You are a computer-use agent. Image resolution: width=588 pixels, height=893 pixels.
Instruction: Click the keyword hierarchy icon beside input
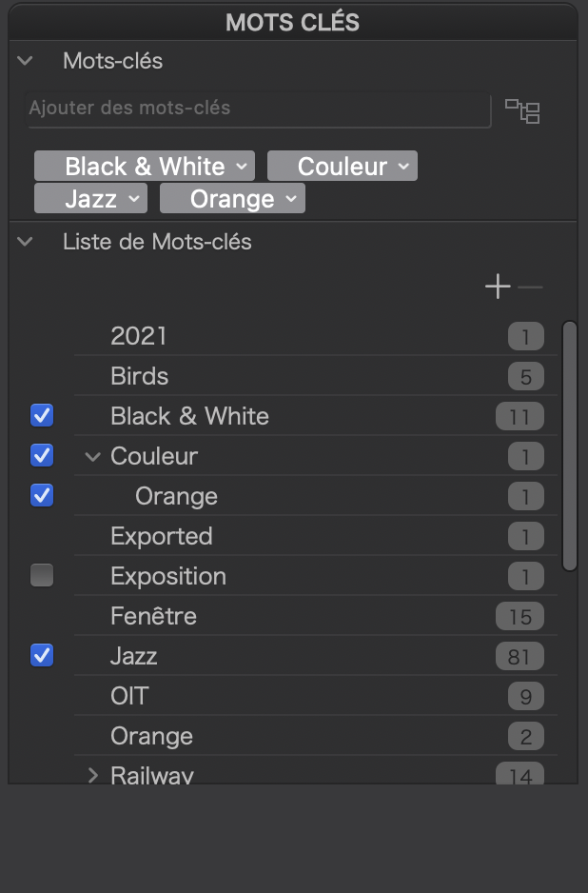521,110
